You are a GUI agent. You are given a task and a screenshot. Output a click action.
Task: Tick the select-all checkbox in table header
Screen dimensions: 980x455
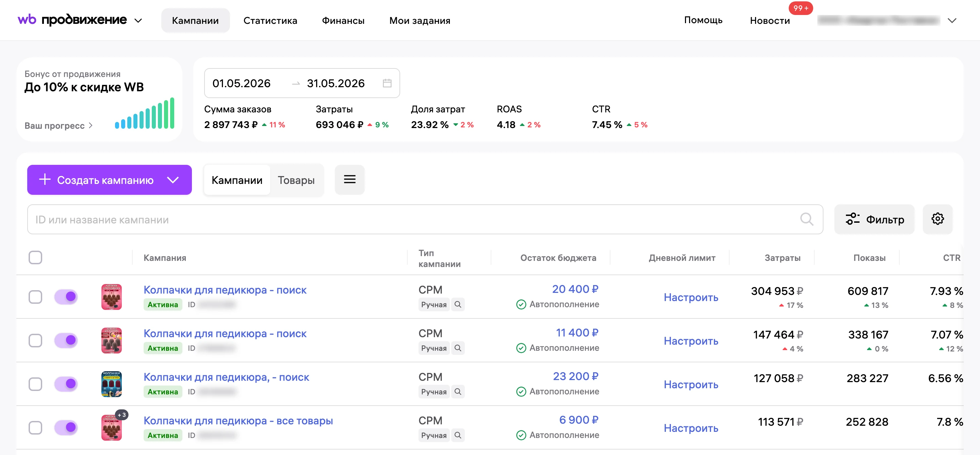(35, 257)
